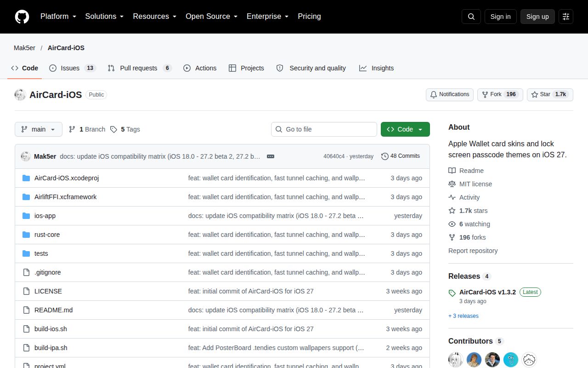The height and width of the screenshot is (368, 588).
Task: Open search with the magnifier icon
Action: [471, 17]
